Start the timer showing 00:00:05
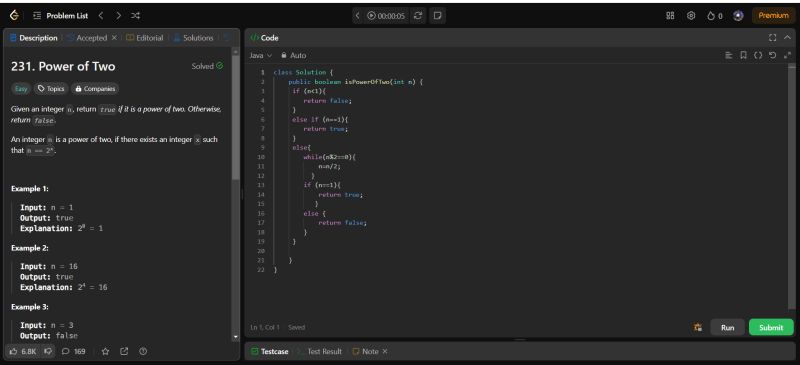800x365 pixels. tap(386, 16)
